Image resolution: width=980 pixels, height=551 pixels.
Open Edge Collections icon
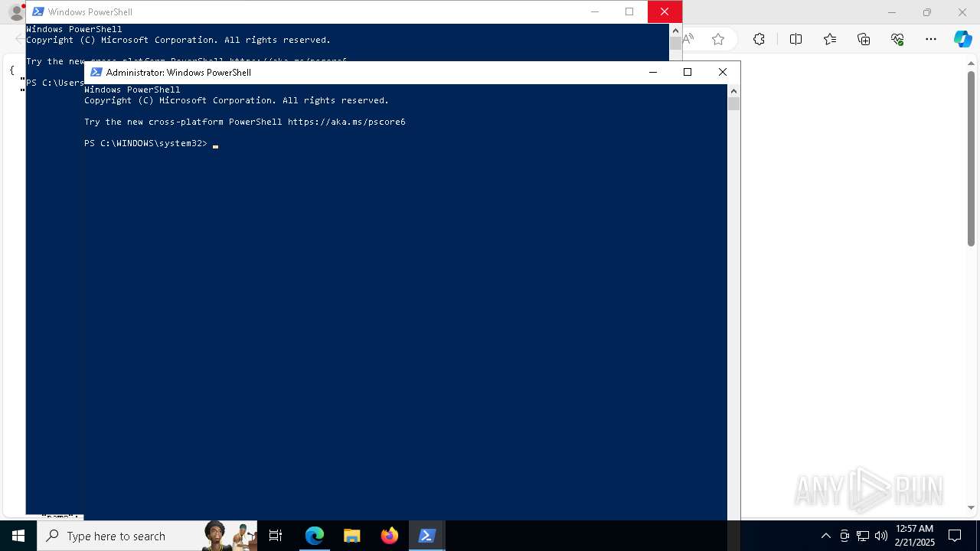864,39
